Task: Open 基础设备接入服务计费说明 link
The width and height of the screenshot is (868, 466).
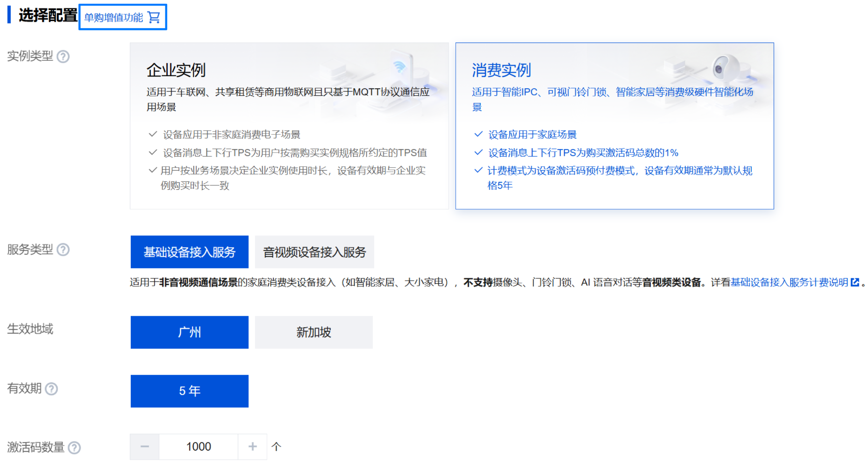Action: (x=789, y=282)
